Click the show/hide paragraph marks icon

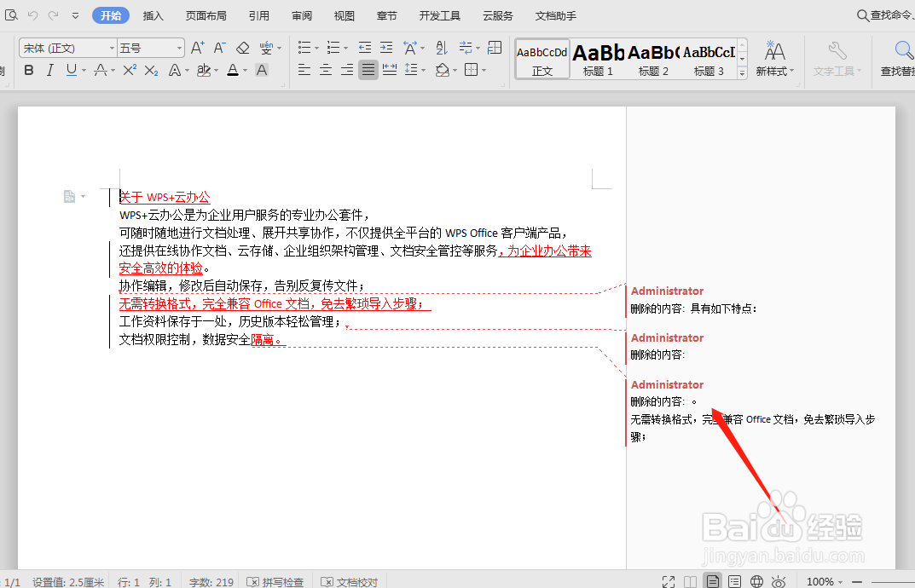tap(466, 47)
